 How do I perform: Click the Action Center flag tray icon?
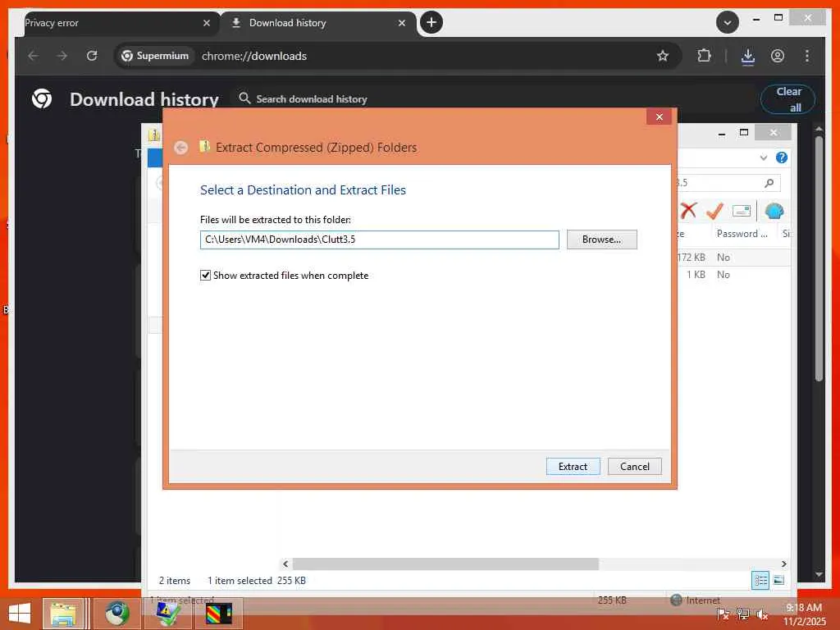[x=722, y=614]
